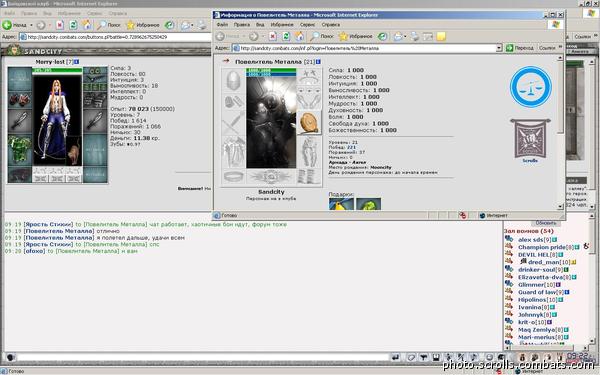The image size is (600, 375).
Task: Click player Ivanina in user list
Action: [x=530, y=307]
